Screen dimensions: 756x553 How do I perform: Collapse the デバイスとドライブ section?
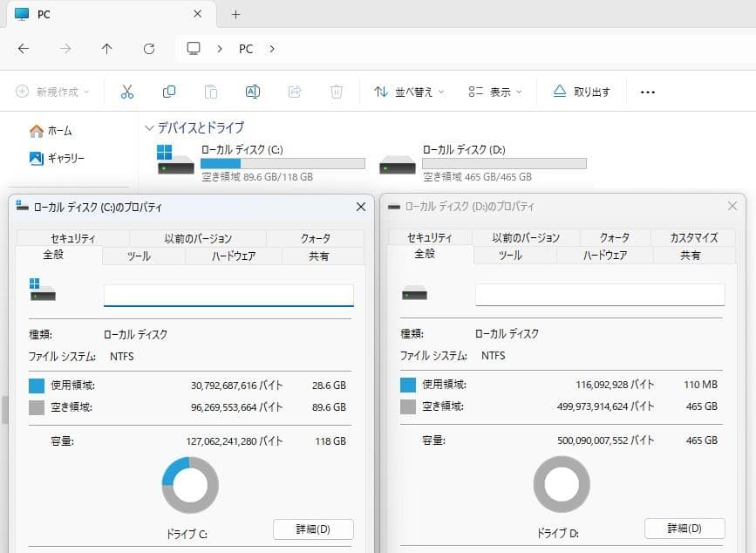pyautogui.click(x=148, y=127)
